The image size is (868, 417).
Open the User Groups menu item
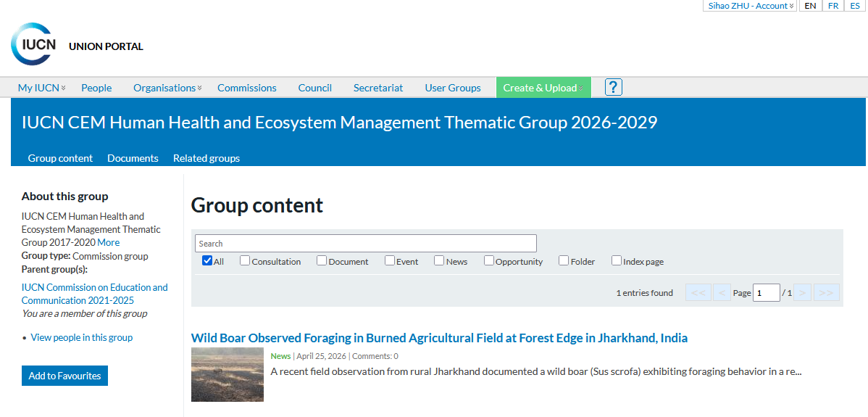pyautogui.click(x=453, y=88)
